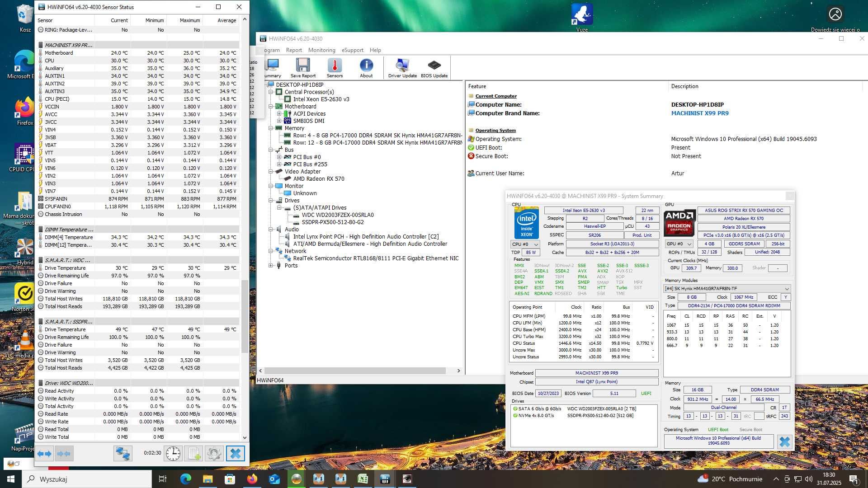The image size is (868, 488).
Task: Expand the Ports tree node
Action: click(x=271, y=266)
